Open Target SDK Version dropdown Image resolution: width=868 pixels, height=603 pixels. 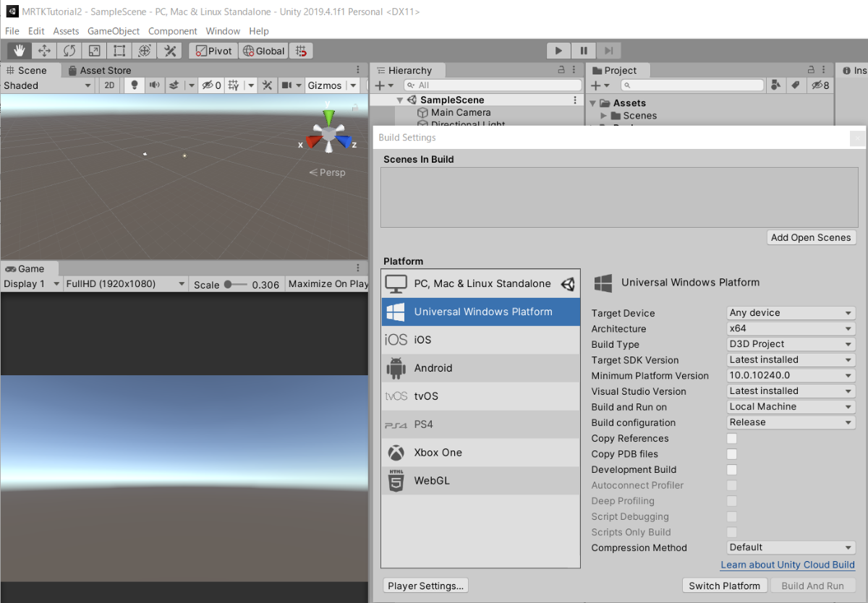(791, 360)
